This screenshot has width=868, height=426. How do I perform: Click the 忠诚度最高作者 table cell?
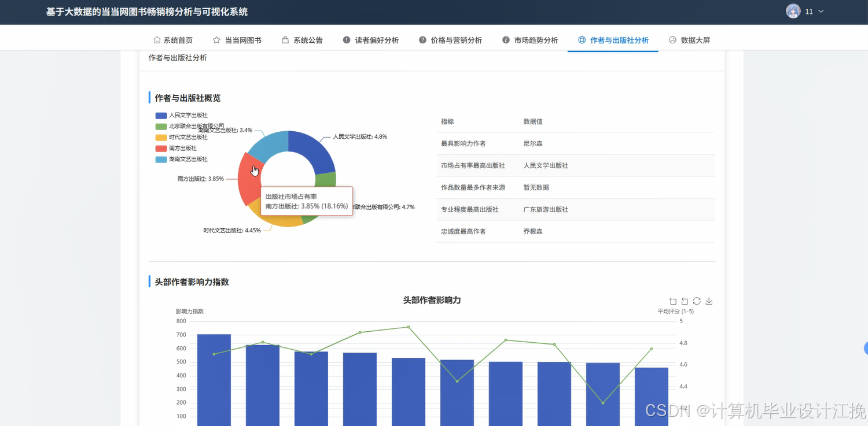coord(463,231)
